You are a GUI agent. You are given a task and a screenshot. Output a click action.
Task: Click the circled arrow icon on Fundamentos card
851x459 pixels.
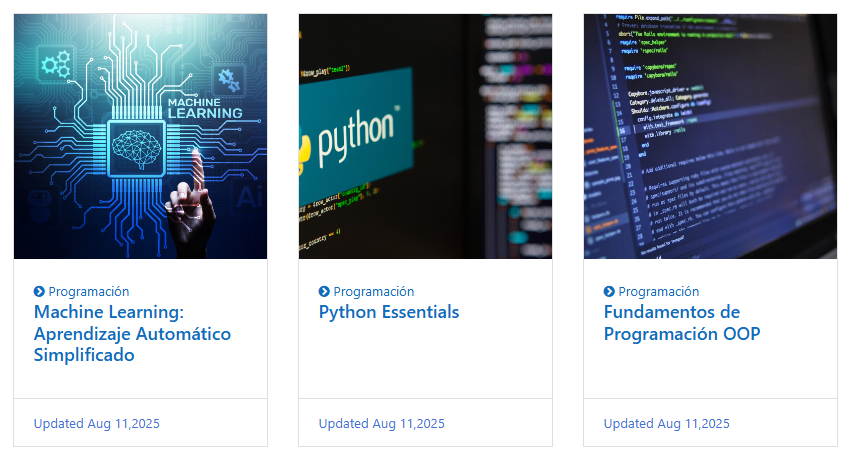pyautogui.click(x=609, y=292)
